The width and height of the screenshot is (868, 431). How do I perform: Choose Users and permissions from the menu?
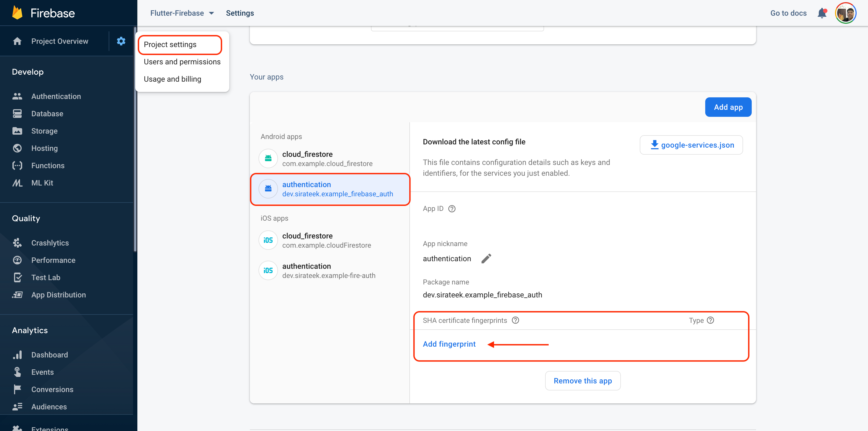tap(182, 62)
